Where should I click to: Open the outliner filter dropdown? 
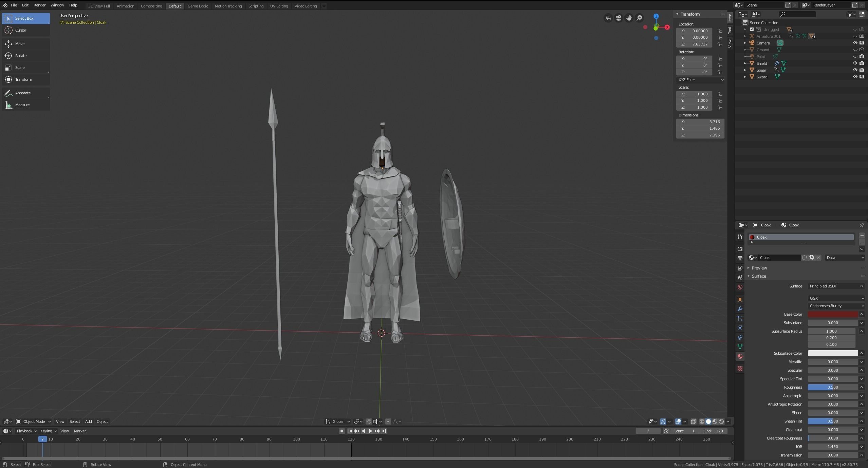851,14
